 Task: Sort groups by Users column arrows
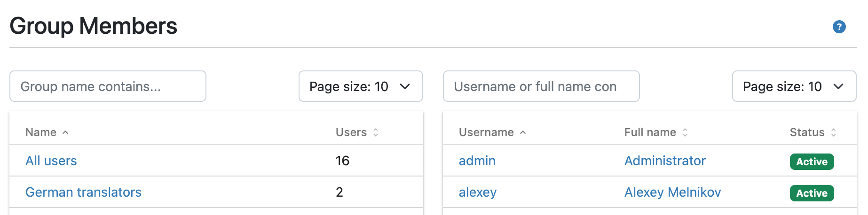click(376, 132)
